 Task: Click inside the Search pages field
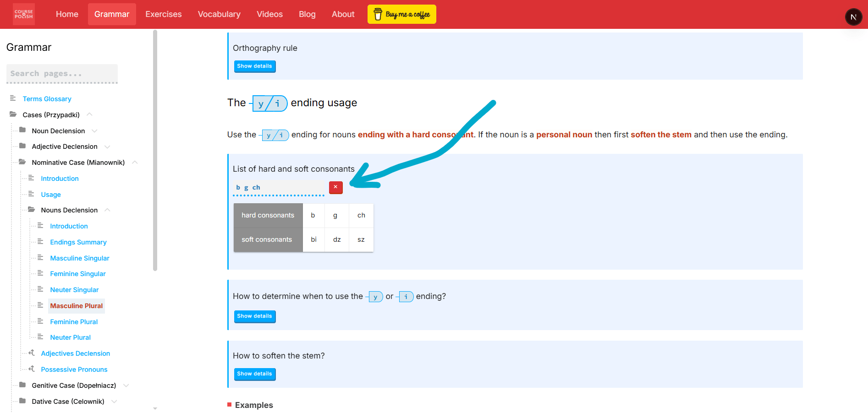(62, 73)
